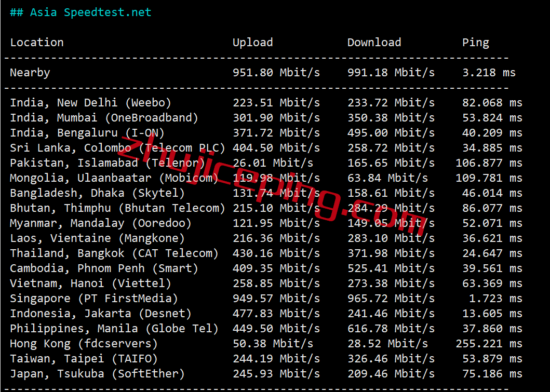This screenshot has width=550, height=392.
Task: Click Hanoi download '273.38 Mbit/s'
Action: (391, 283)
